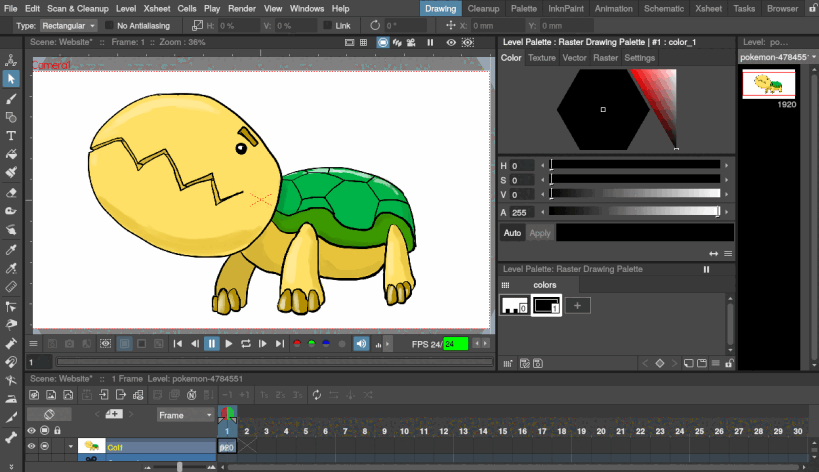
Task: Select the Animate tool at top of toolbar
Action: (10, 60)
